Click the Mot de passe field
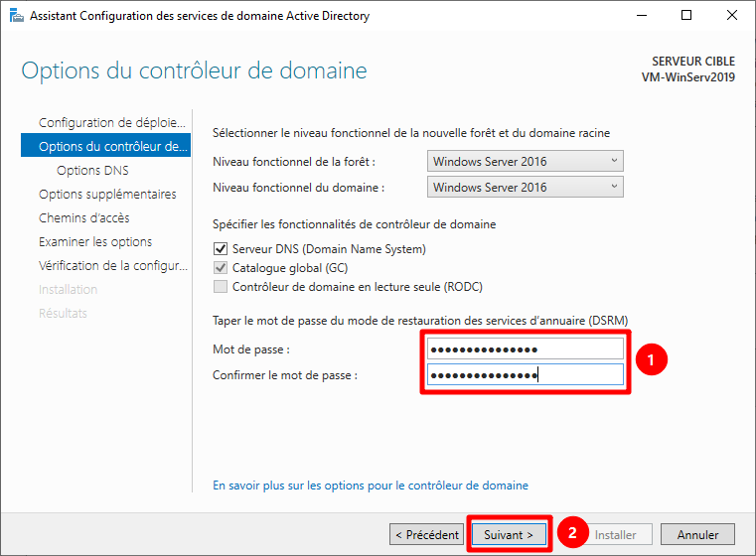Viewport: 756px width, 556px height. point(525,349)
